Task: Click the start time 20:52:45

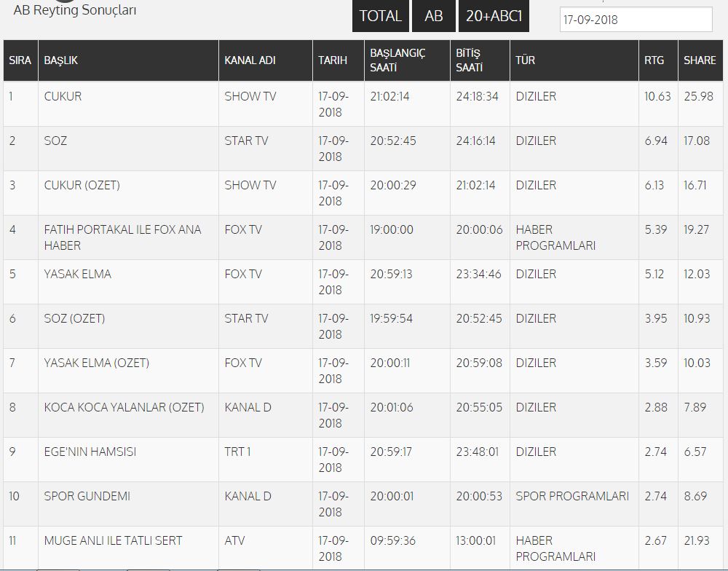Action: point(393,141)
